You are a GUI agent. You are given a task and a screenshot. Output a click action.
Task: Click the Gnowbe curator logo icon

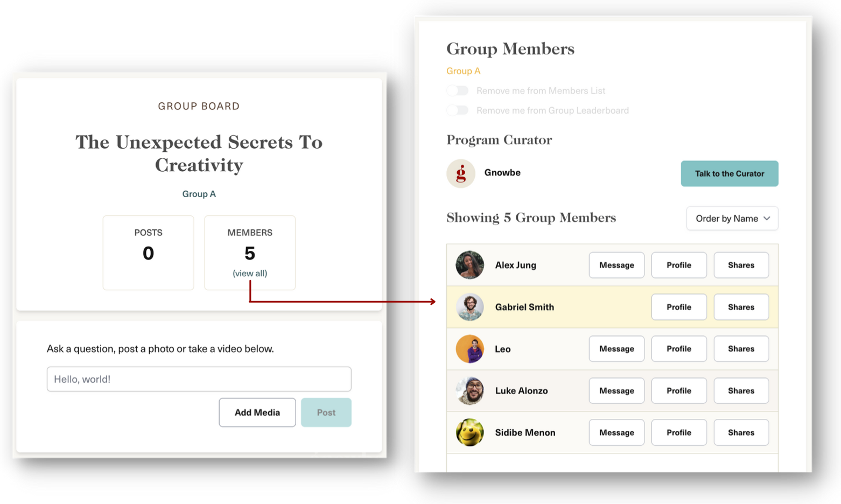click(461, 173)
